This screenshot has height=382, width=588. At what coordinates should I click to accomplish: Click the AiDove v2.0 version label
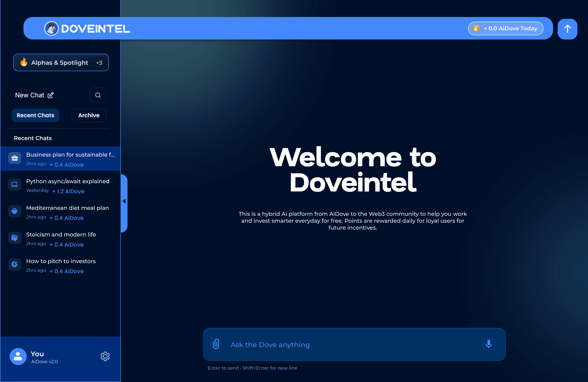pos(44,361)
